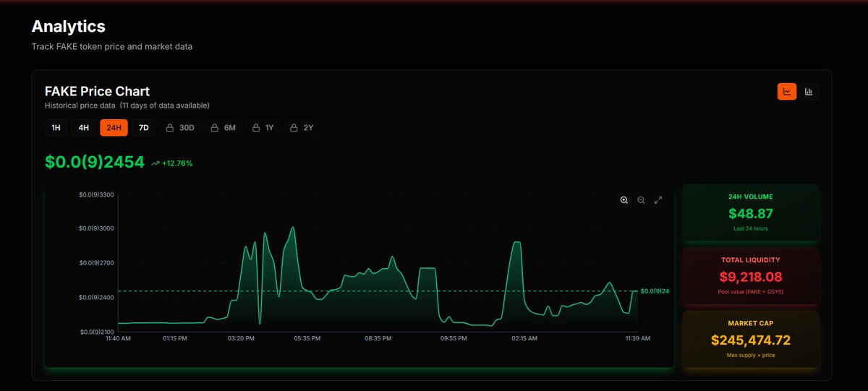Image resolution: width=868 pixels, height=391 pixels.
Task: Click the 02:15 AM x-axis label
Action: point(524,338)
